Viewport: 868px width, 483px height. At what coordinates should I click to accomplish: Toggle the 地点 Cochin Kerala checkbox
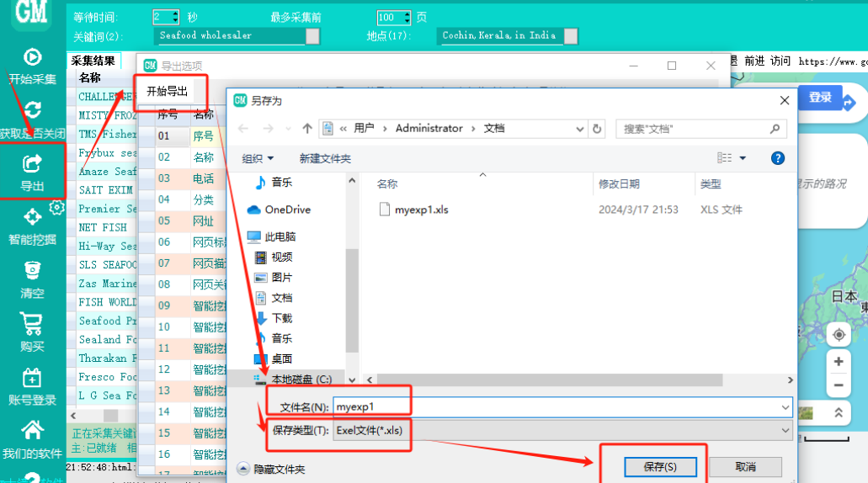pyautogui.click(x=571, y=36)
